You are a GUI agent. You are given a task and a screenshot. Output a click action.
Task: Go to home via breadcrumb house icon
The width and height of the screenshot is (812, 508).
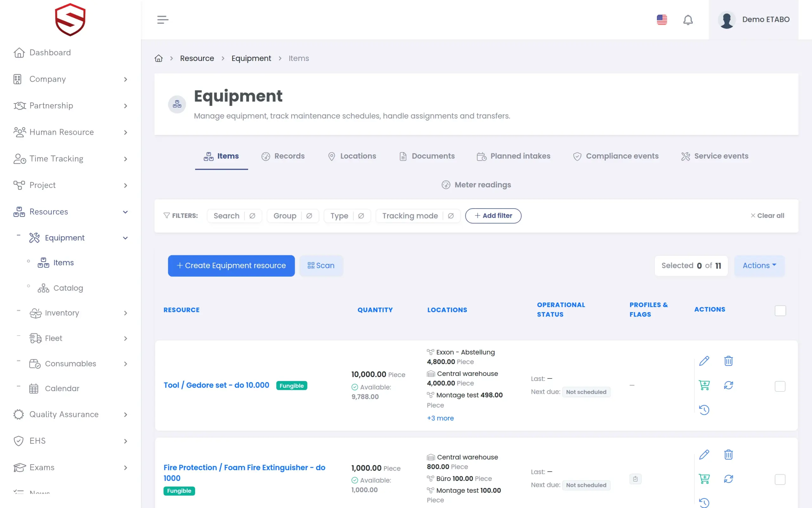click(159, 58)
